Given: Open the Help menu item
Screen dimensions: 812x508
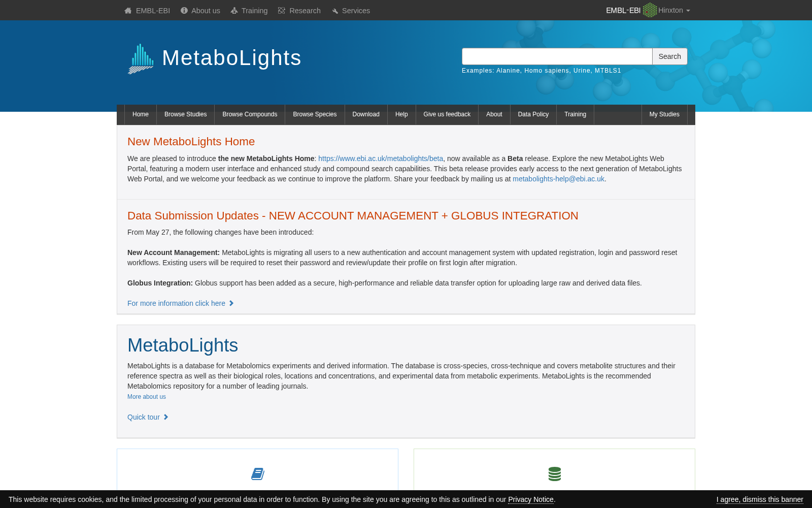Looking at the screenshot, I should coord(401,114).
